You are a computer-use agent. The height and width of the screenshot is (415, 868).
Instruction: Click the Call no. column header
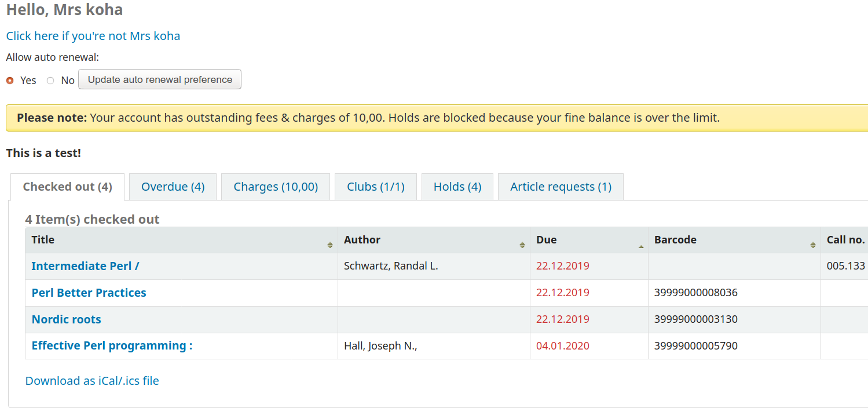click(845, 240)
